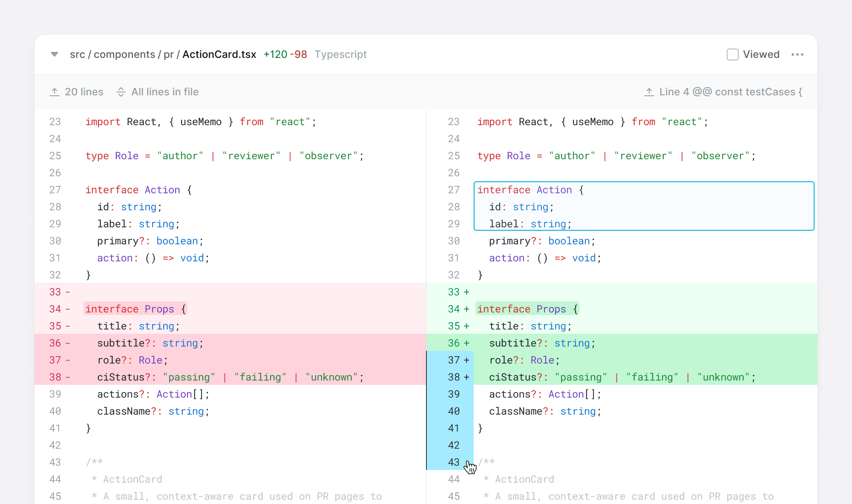Click added ciStatus union type line
Image resolution: width=852 pixels, height=504 pixels.
(622, 377)
